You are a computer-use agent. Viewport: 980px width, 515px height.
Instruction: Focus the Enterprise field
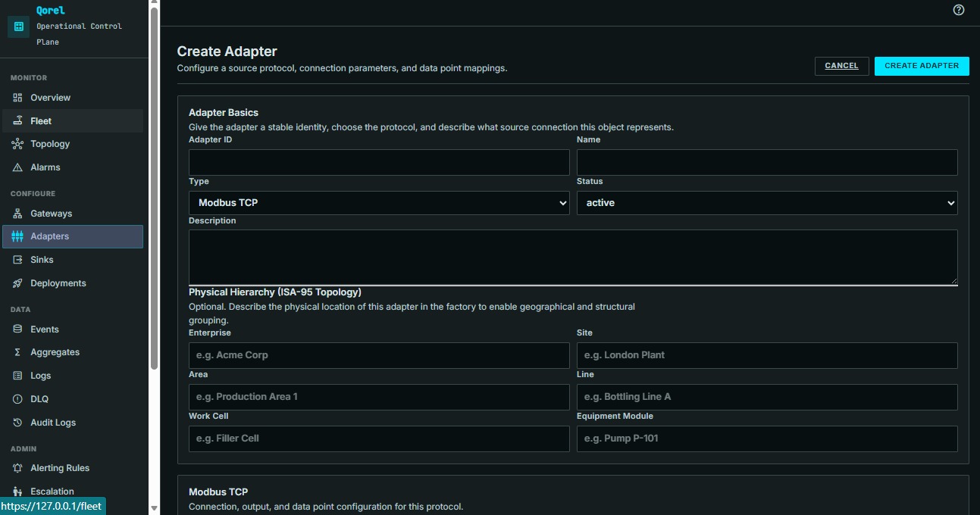379,355
